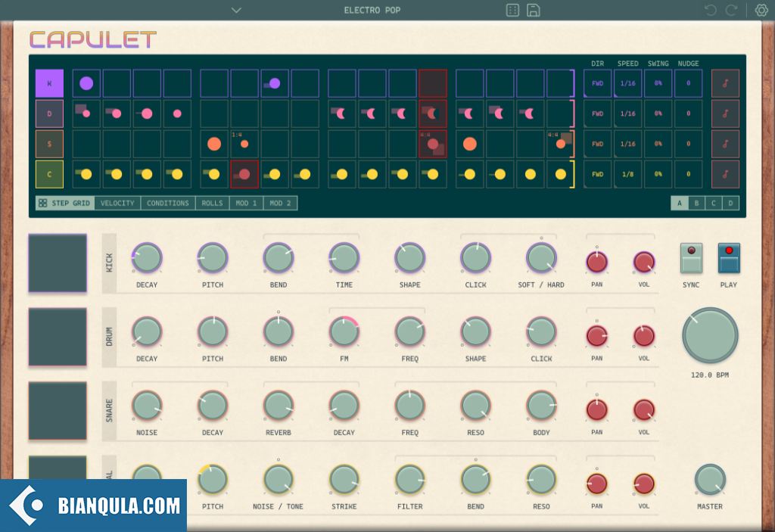Image resolution: width=775 pixels, height=532 pixels.
Task: Click the snare REVERB knob
Action: [279, 406]
